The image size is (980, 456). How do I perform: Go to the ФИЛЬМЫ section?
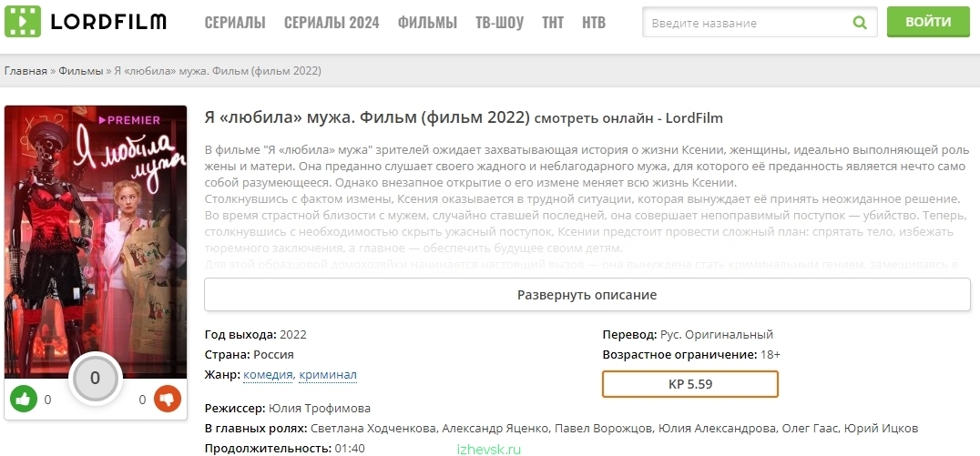coord(427,23)
